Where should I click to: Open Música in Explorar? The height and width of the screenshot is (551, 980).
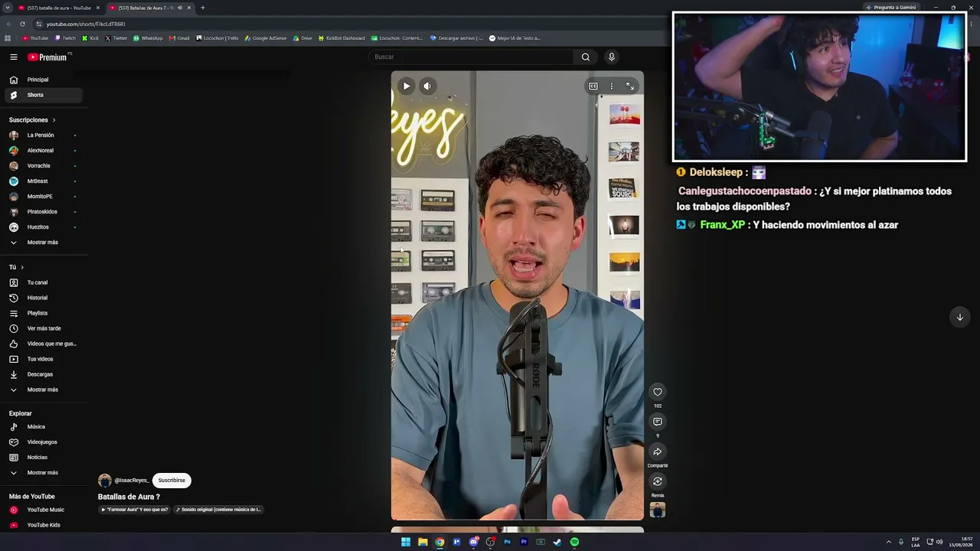[43, 427]
